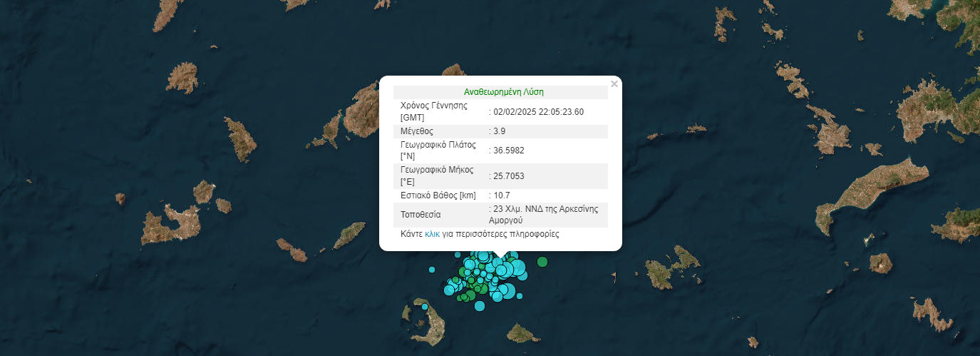Click the 'Αναθεωρημένη Λύση' popup header
980x356 pixels.
(503, 92)
